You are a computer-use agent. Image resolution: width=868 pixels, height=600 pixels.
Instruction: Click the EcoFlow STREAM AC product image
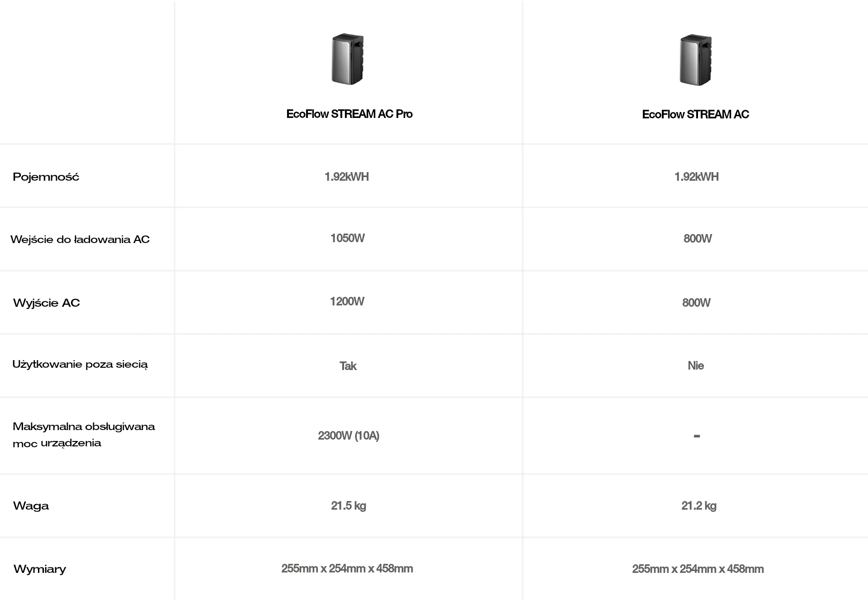696,60
